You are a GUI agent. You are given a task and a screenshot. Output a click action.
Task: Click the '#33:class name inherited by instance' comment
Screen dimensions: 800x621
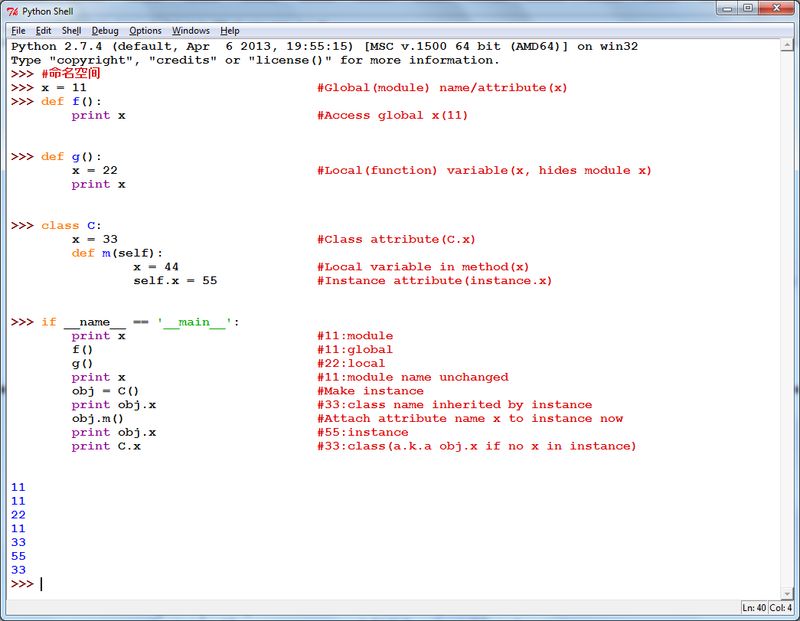click(455, 405)
